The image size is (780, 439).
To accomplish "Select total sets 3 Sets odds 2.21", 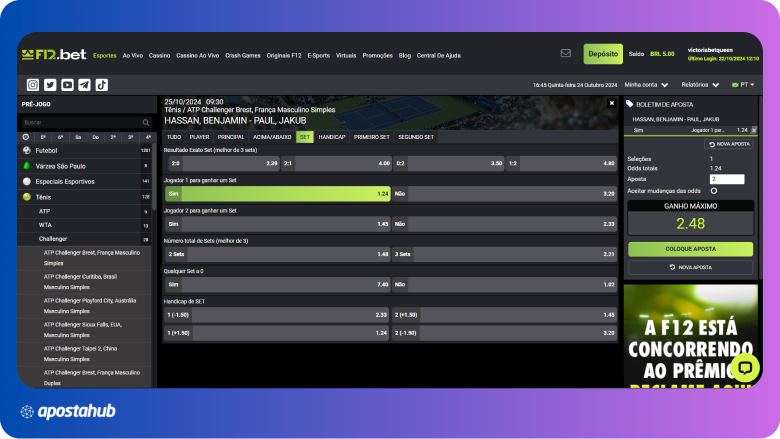I will click(x=504, y=254).
